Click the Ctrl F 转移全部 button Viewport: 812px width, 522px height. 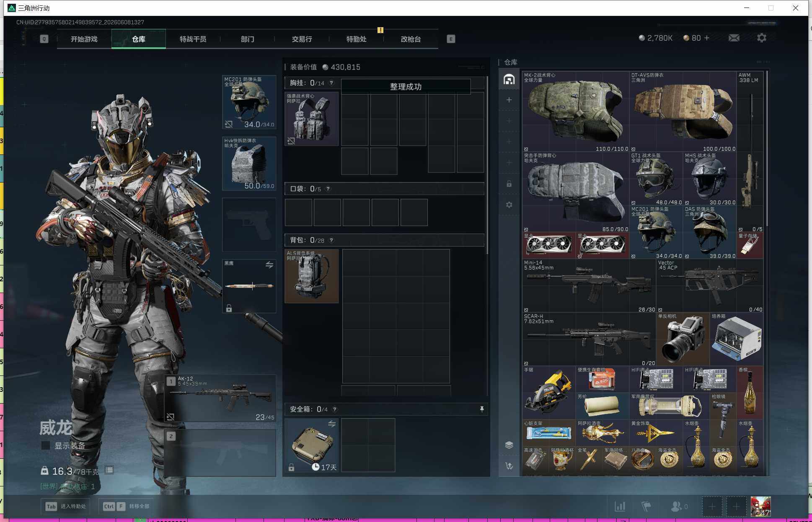pyautogui.click(x=126, y=506)
